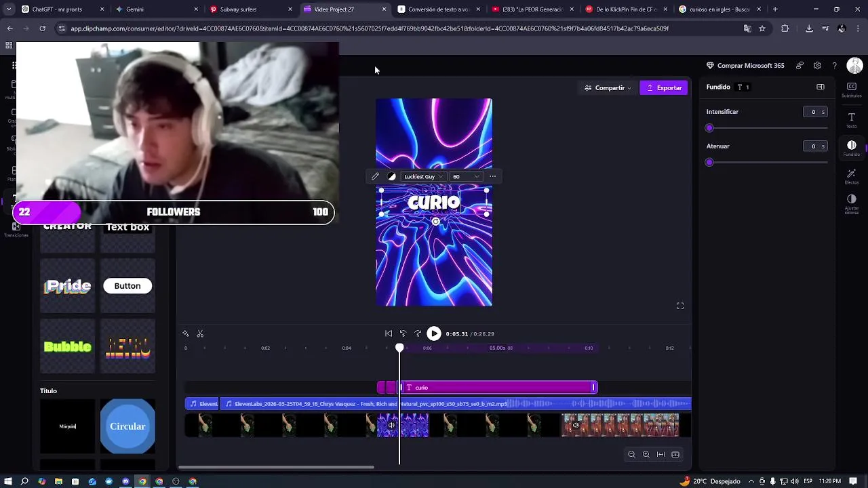Collapse the properties panel icon
The image size is (868, 488).
[x=821, y=87]
